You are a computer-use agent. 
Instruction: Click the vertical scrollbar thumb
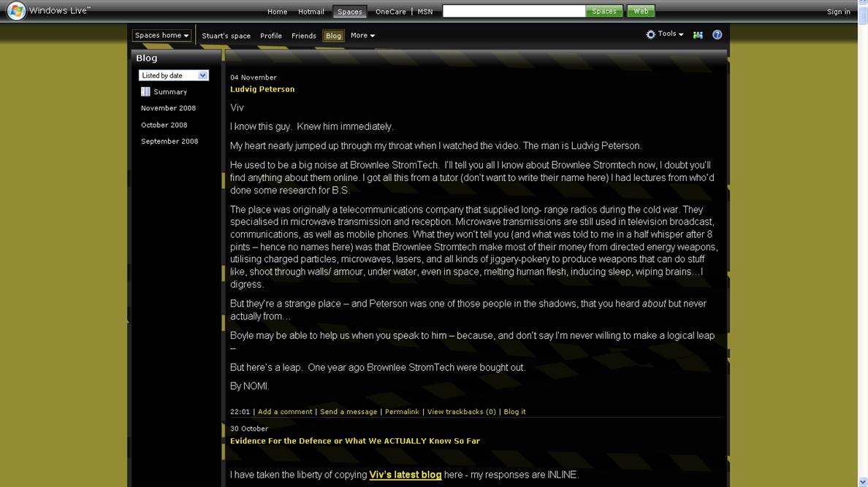coord(863,15)
